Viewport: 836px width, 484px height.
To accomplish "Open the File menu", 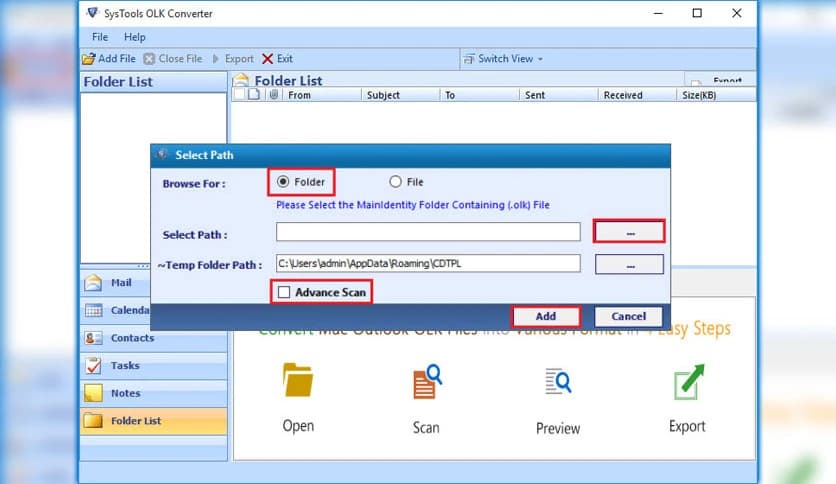I will 100,37.
